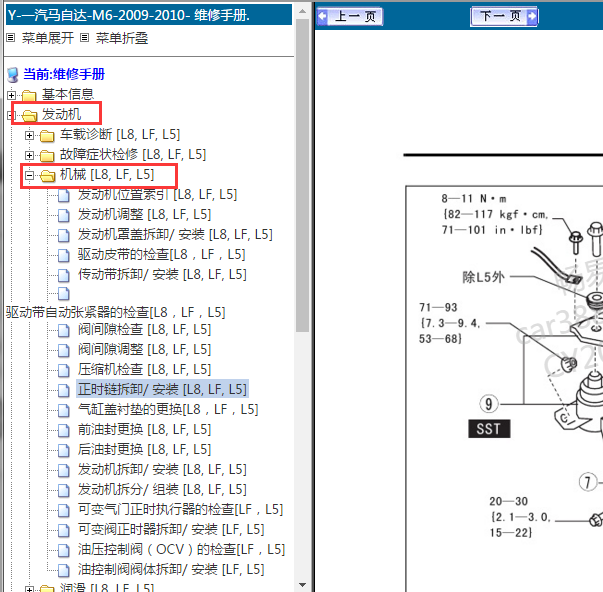Click page icon of 发动机调整
Image resolution: width=603 pixels, height=592 pixels.
click(64, 215)
